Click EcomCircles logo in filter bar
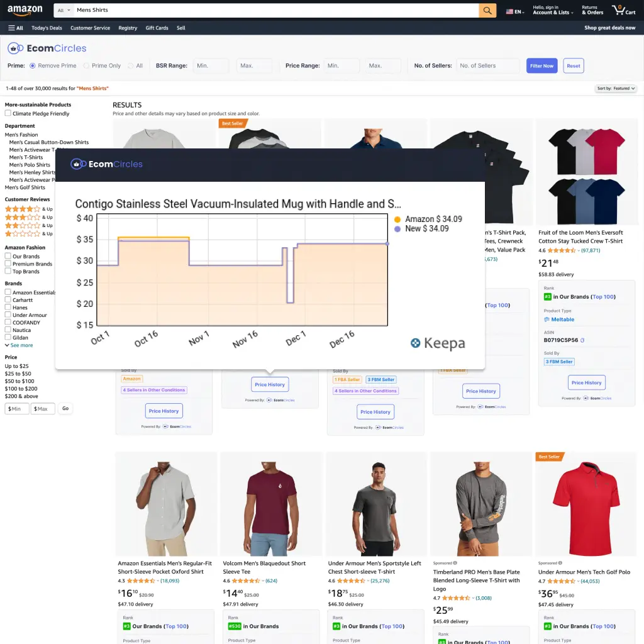644x644 pixels. 47,48
